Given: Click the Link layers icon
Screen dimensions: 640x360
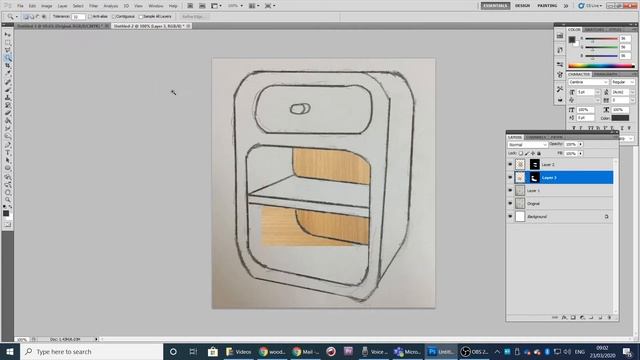Looking at the screenshot, I should pyautogui.click(x=555, y=317).
